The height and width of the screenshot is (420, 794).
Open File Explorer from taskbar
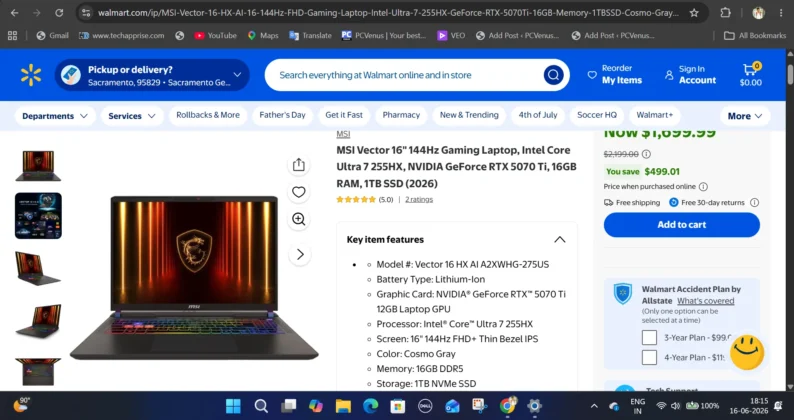point(343,406)
